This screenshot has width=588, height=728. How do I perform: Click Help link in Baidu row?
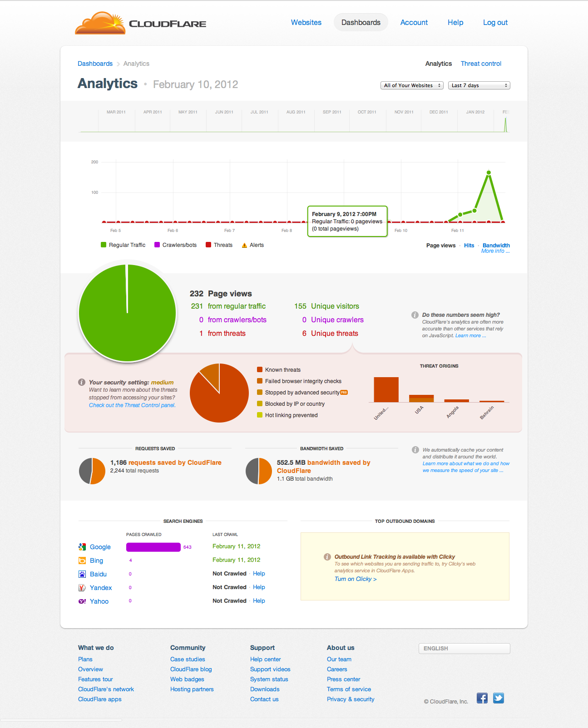coord(259,574)
